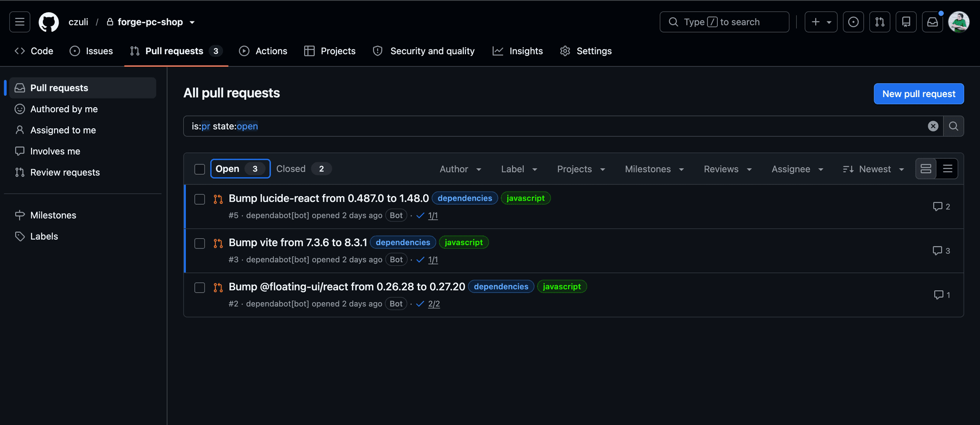Screen dimensions: 980x425
Task: Open the issues icon in top bar
Action: (853, 22)
